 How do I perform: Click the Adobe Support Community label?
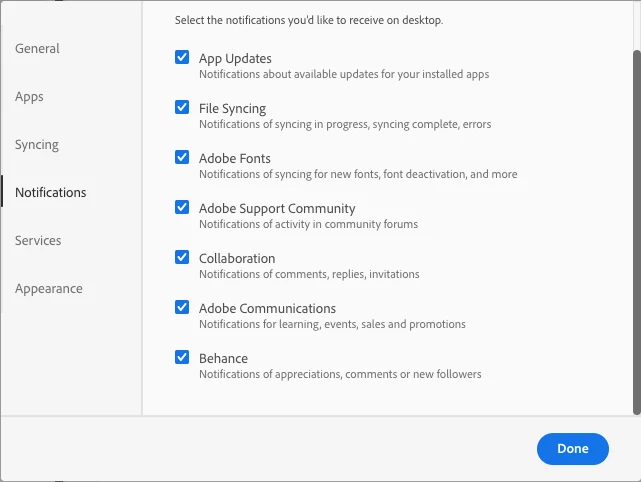(x=277, y=209)
